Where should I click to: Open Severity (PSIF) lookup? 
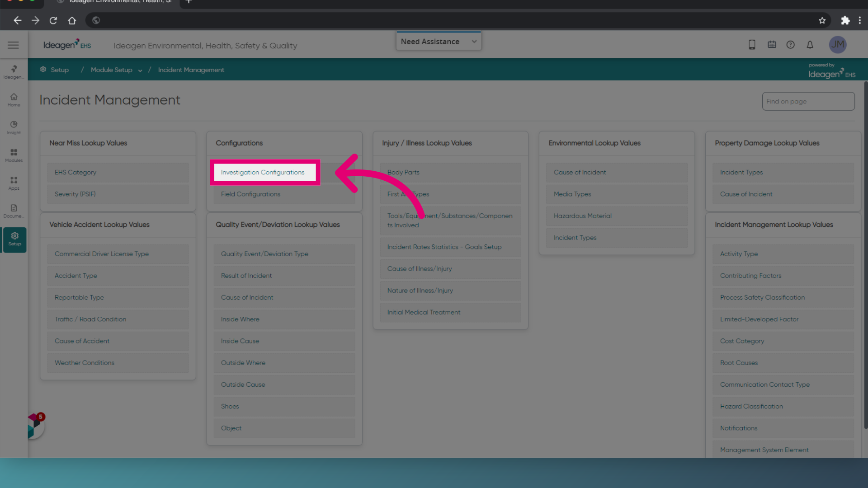click(118, 194)
